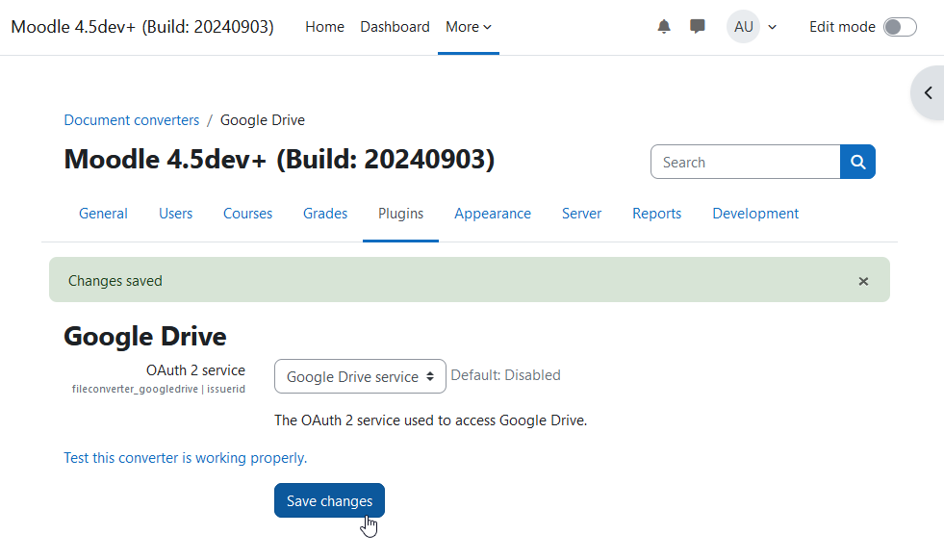This screenshot has height=560, width=944.
Task: Click the large Moodle 4.5dev+ page heading
Action: coord(279,160)
